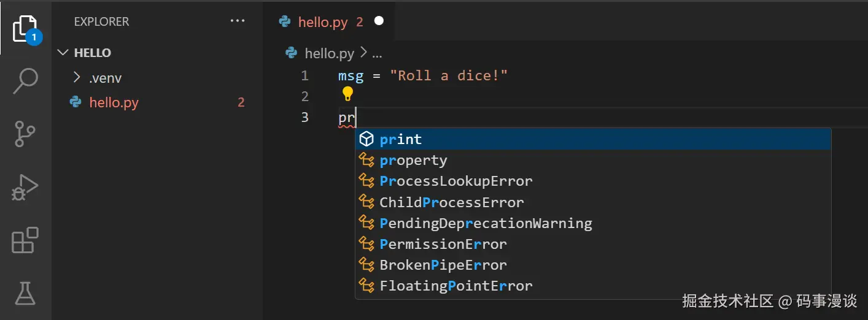The height and width of the screenshot is (320, 868).
Task: Open Explorer's more actions ellipsis
Action: 238,21
